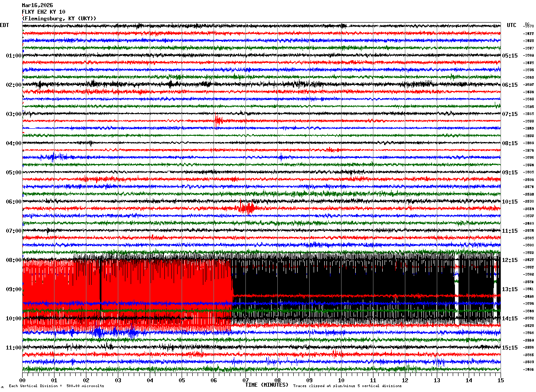536x392 pixels.
Task: Click the 15:15 UTC row label
Action: (x=510, y=348)
